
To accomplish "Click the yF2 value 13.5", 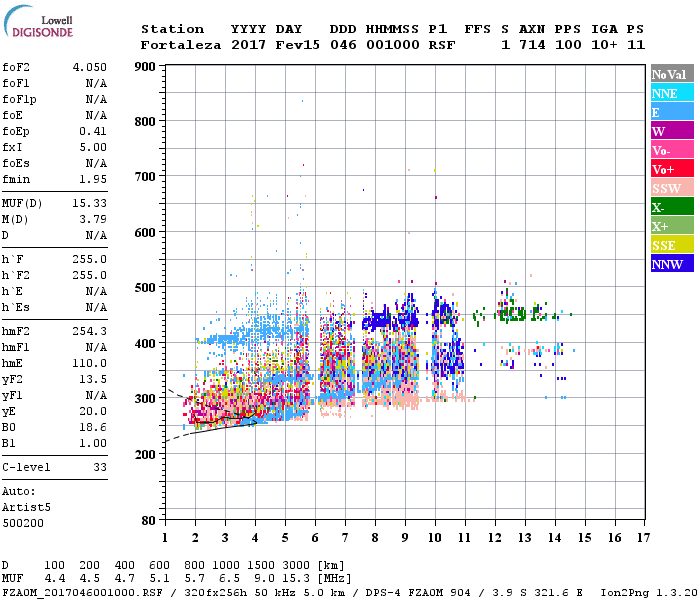I will [x=93, y=379].
